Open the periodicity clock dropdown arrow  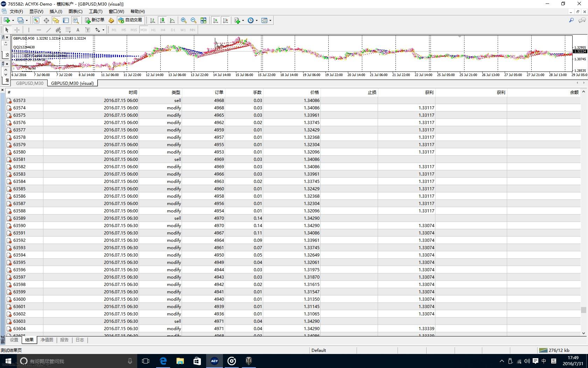point(257,20)
